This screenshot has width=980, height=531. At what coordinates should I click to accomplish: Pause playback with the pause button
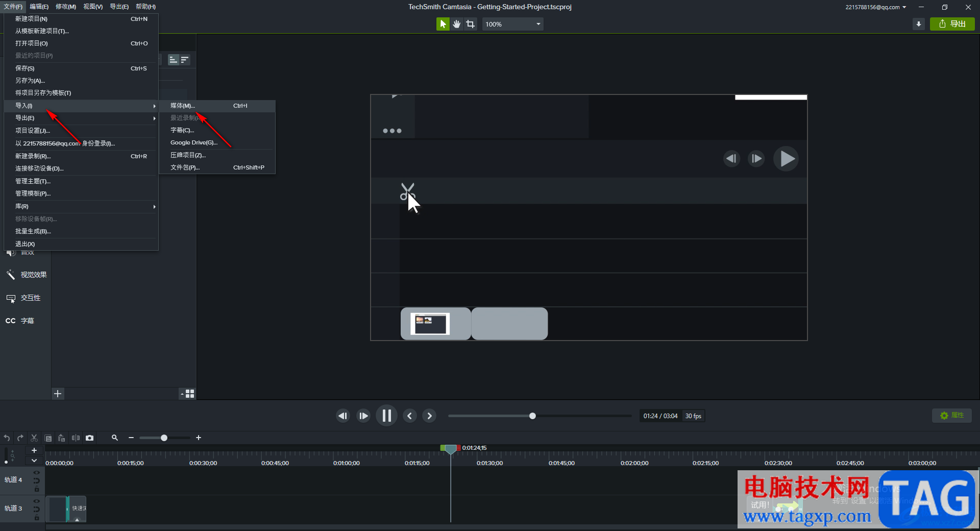click(x=386, y=416)
